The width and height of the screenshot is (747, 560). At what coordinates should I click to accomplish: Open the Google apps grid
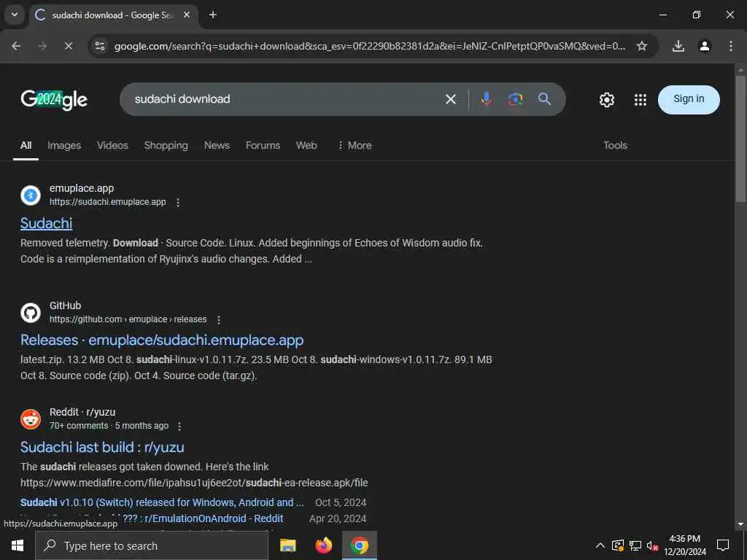click(640, 99)
